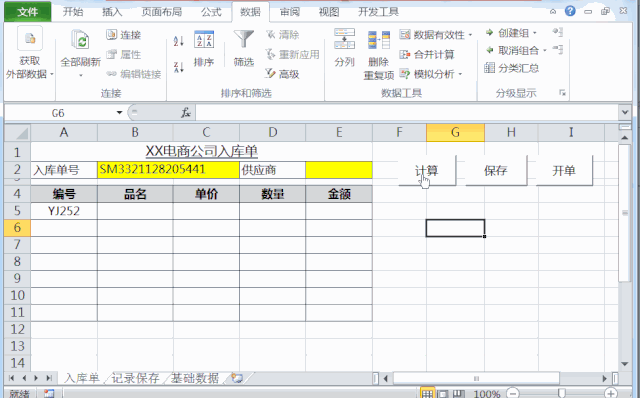The width and height of the screenshot is (640, 398).
Task: Click the Calculate button (计算)
Action: 427,171
